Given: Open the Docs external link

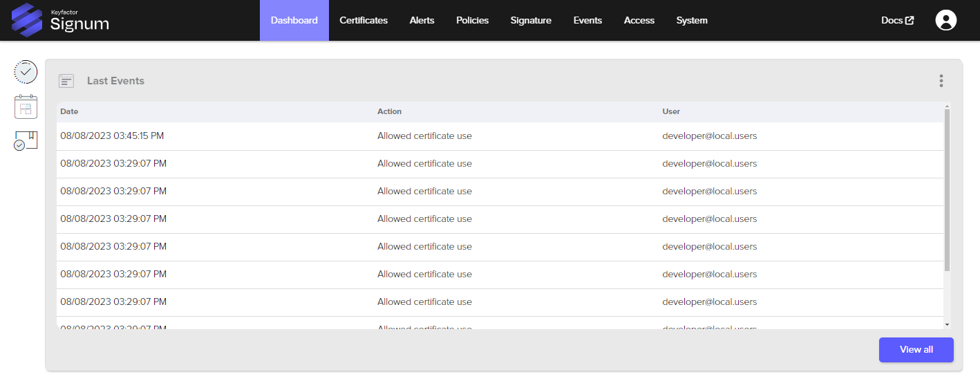Looking at the screenshot, I should 897,20.
